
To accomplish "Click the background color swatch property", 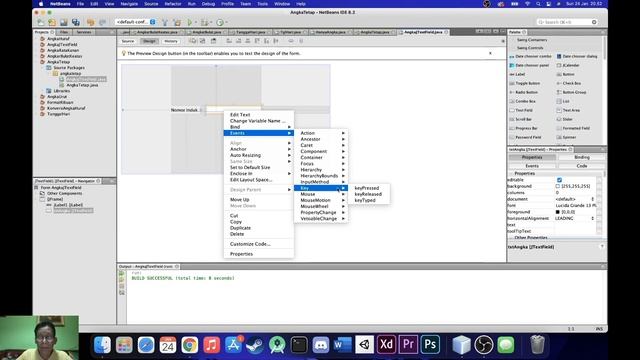I will 558,186.
